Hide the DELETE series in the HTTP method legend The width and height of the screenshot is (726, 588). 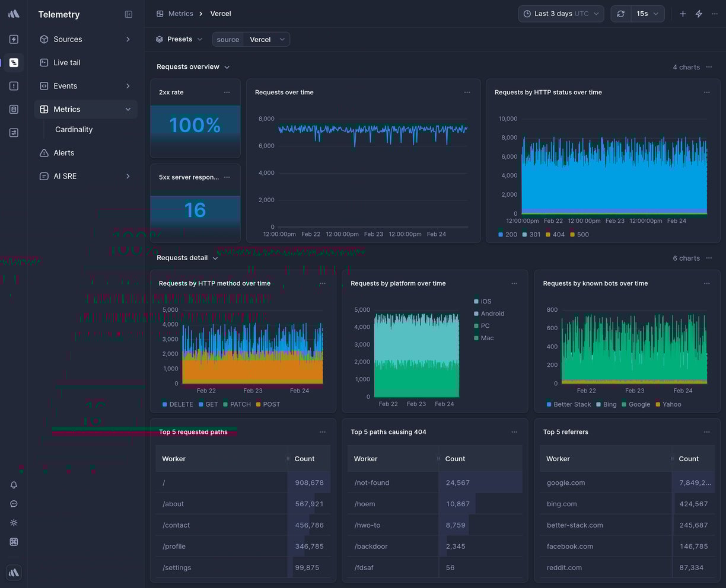(177, 404)
